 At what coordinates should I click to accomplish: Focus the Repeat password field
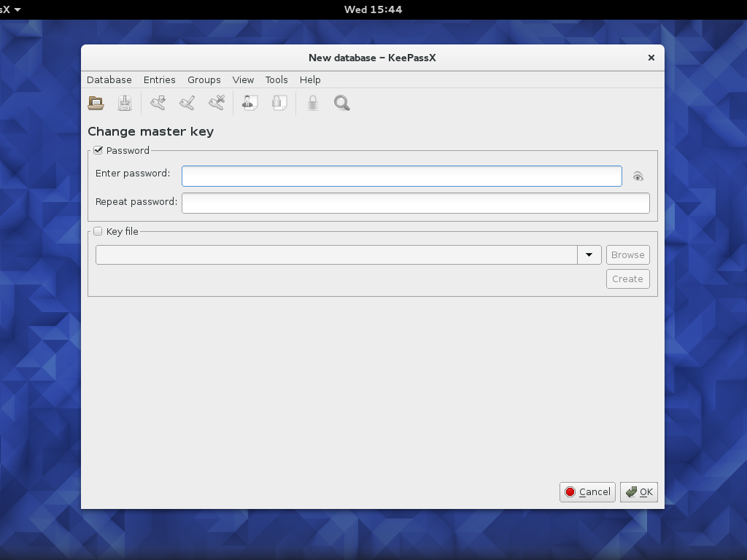pos(415,203)
